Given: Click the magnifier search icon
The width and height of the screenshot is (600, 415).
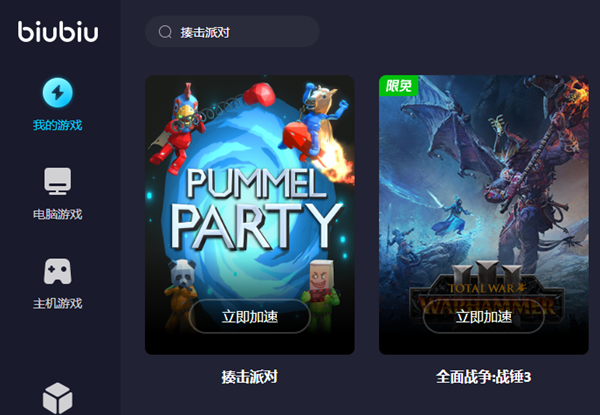Looking at the screenshot, I should pos(165,32).
